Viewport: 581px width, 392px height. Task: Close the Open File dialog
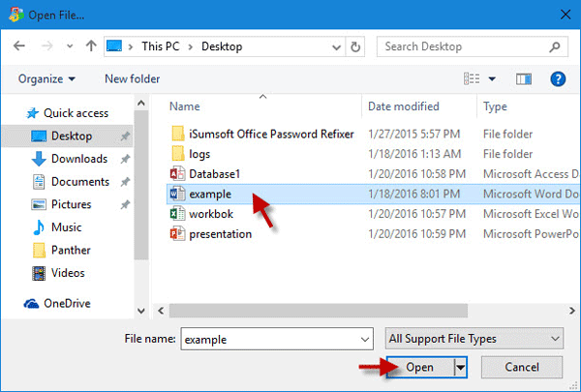[x=566, y=15]
